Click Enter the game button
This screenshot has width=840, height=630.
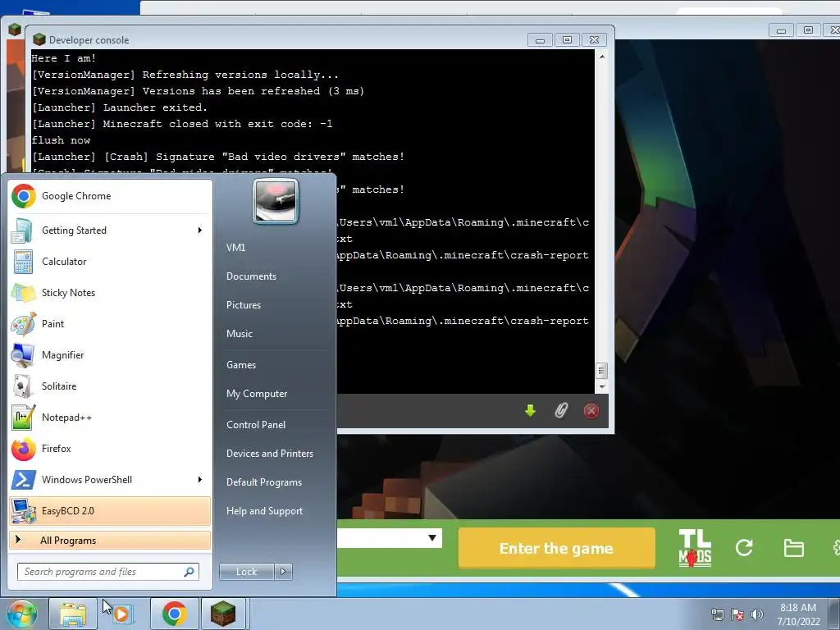click(x=557, y=548)
